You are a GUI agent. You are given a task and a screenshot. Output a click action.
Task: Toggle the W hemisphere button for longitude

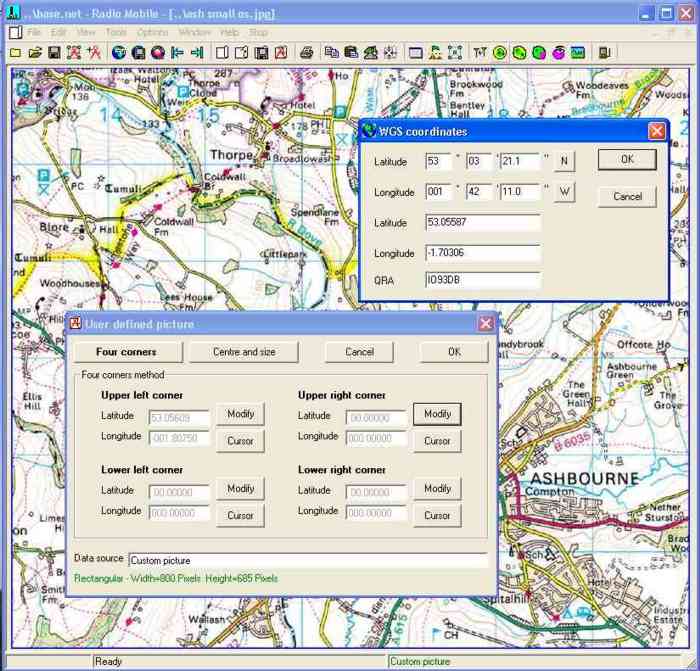(564, 192)
